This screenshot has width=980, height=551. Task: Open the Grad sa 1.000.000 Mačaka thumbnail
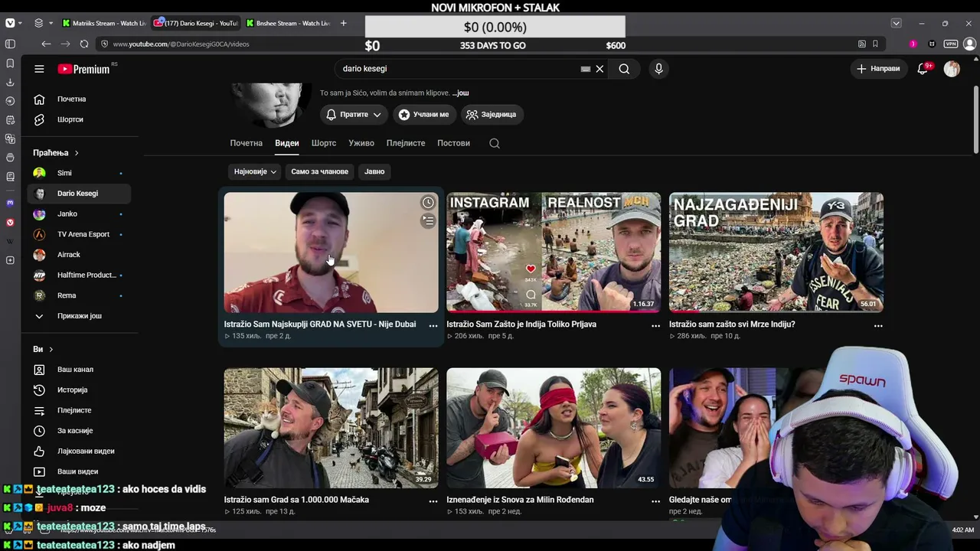[x=331, y=428]
